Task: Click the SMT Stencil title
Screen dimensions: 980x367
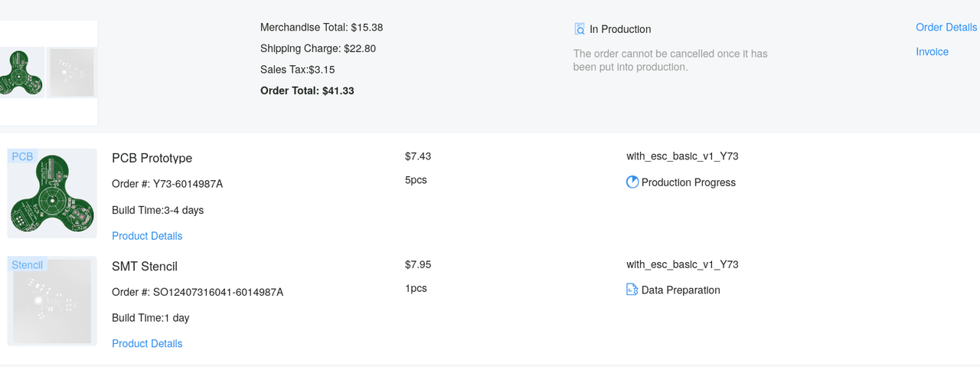Action: point(145,266)
